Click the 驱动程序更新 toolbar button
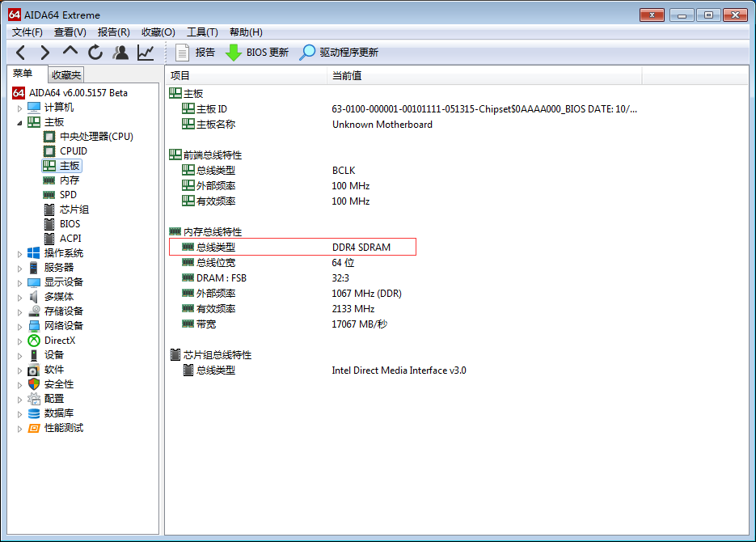Image resolution: width=756 pixels, height=542 pixels. pyautogui.click(x=339, y=53)
